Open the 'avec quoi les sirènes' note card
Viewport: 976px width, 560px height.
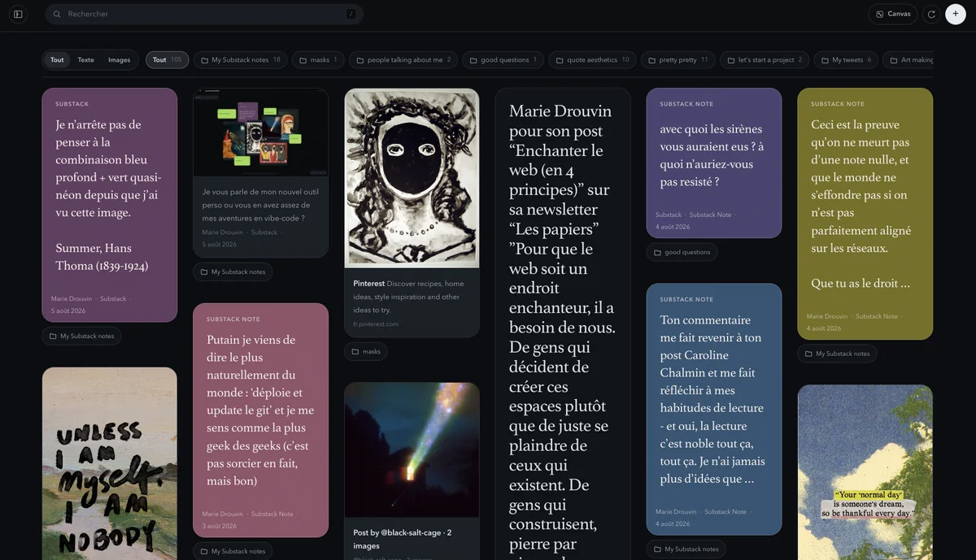click(714, 163)
